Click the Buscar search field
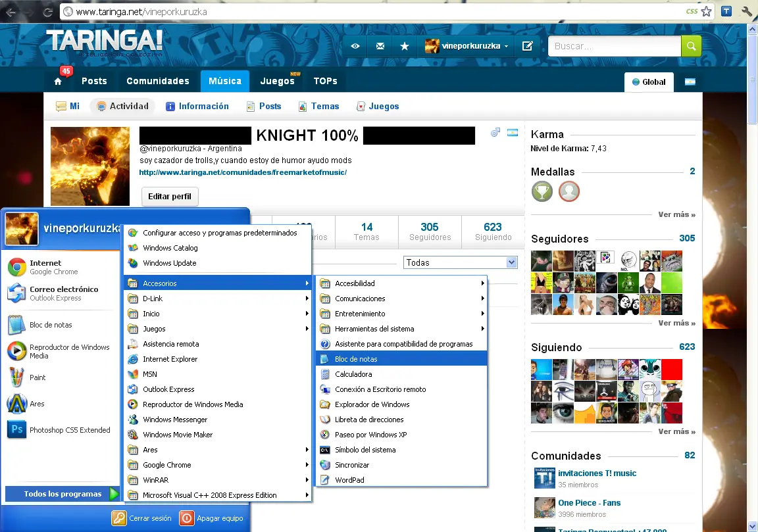Screen dimensions: 758x532 [615, 46]
